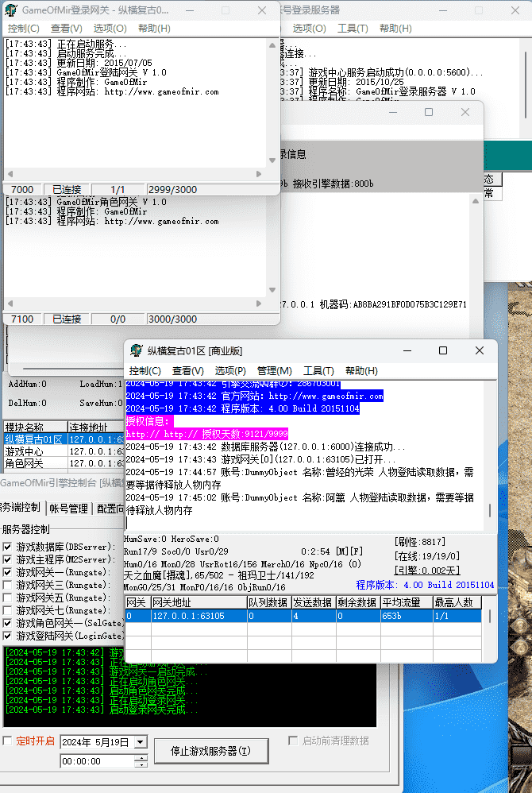Open 选项(O) menu in the login server window
Viewport: 532px width, 793px height.
coord(309,29)
